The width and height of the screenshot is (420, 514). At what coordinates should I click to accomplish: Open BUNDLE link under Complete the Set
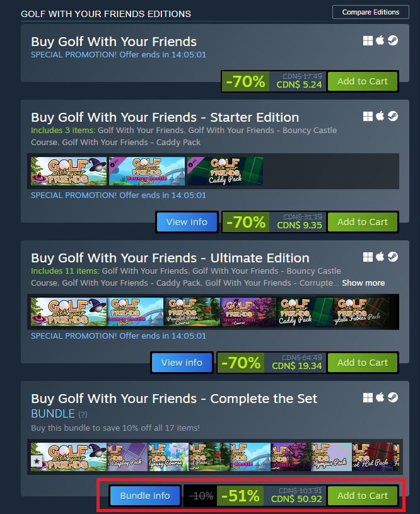point(53,414)
